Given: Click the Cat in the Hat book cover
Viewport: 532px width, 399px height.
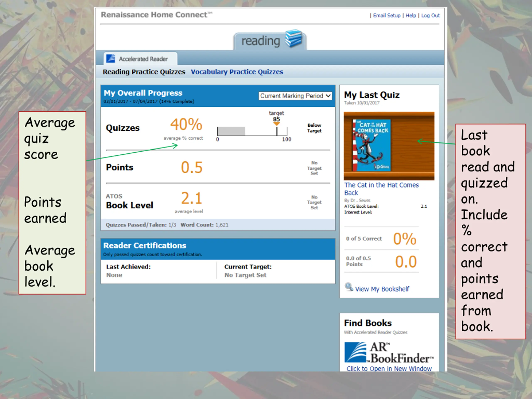Looking at the screenshot, I should click(372, 145).
